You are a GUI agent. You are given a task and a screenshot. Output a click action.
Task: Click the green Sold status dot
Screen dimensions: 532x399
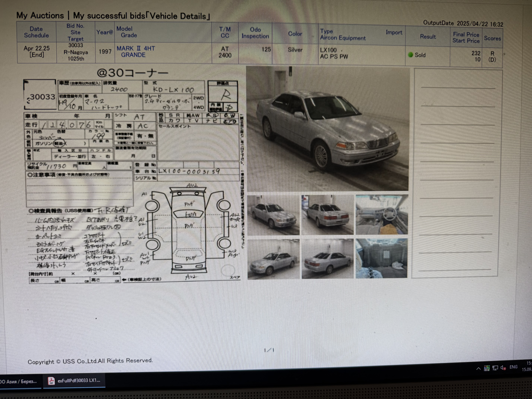[411, 55]
